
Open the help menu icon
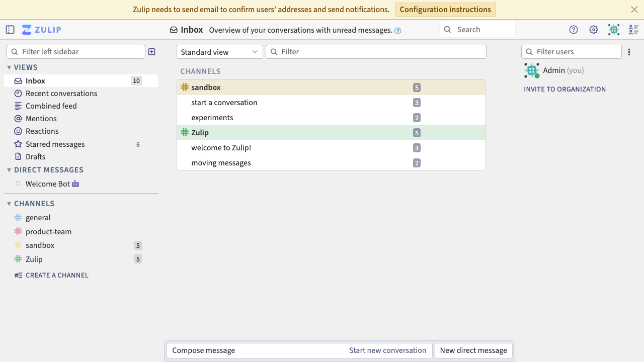click(x=574, y=30)
